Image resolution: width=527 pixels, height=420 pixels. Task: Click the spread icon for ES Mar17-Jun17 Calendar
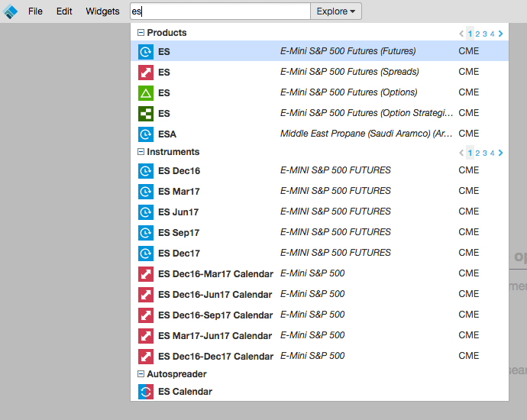[x=146, y=336]
